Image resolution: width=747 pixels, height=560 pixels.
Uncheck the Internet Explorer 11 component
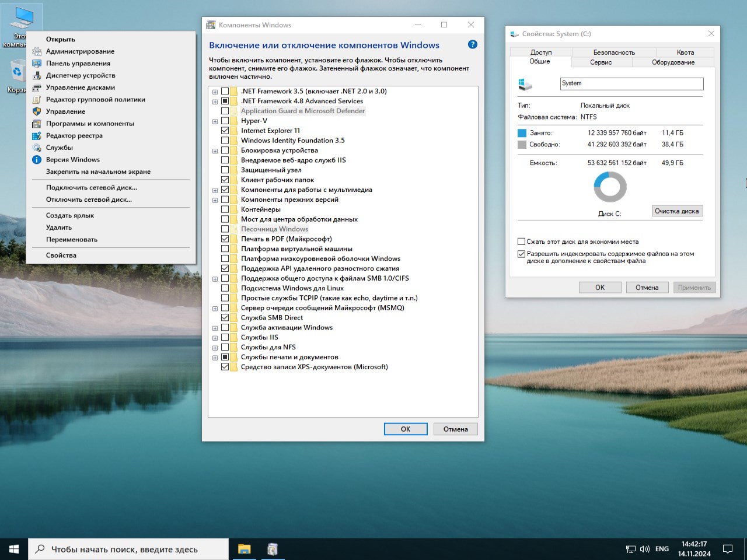coord(225,131)
